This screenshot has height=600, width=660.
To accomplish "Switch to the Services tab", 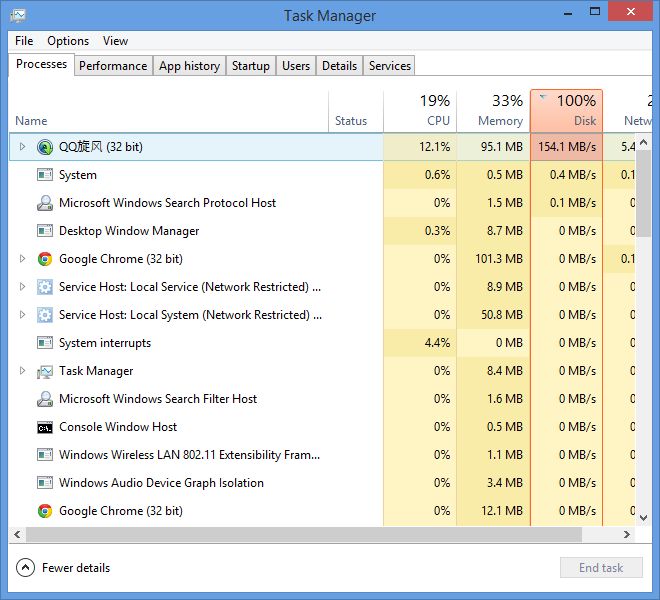I will point(390,66).
